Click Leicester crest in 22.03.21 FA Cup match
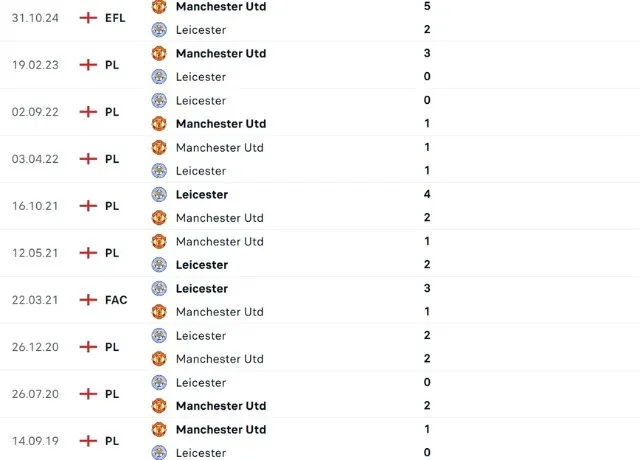 [159, 289]
